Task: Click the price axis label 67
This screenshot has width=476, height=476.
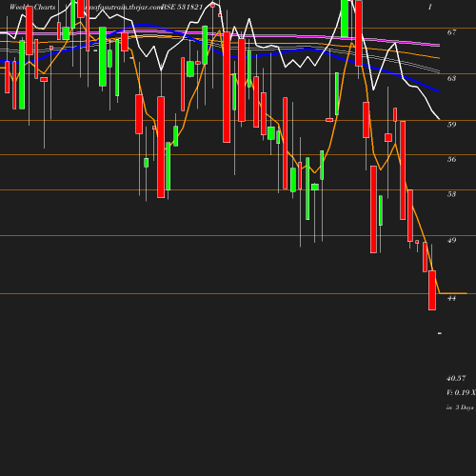Action: 451,32
